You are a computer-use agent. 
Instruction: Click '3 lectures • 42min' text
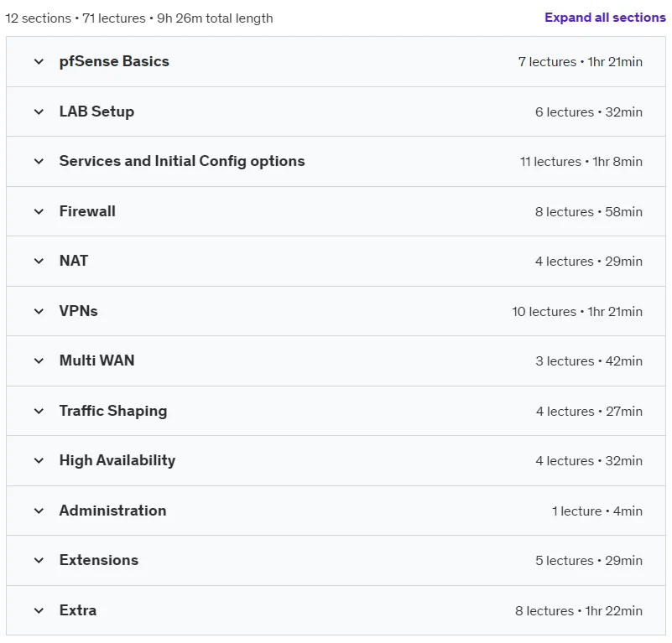(589, 361)
